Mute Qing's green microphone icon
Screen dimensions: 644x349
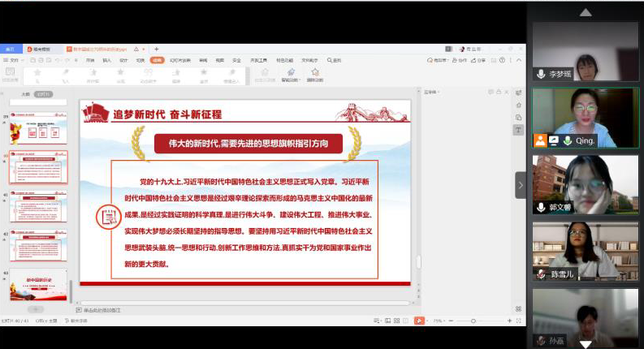tap(568, 140)
